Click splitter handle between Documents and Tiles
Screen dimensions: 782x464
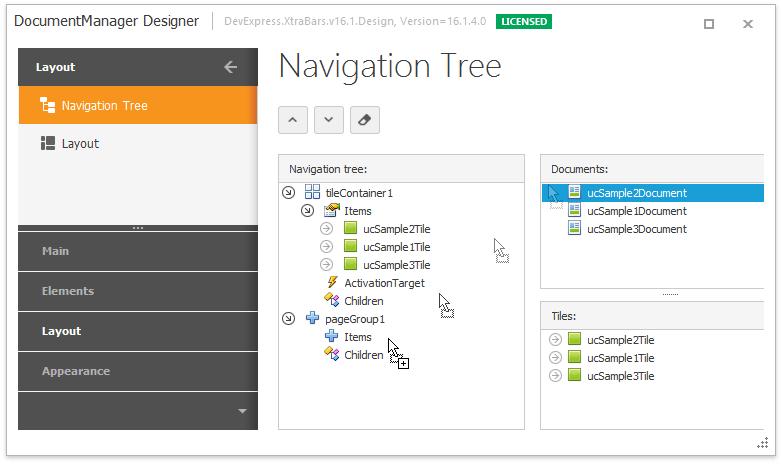pyautogui.click(x=670, y=294)
